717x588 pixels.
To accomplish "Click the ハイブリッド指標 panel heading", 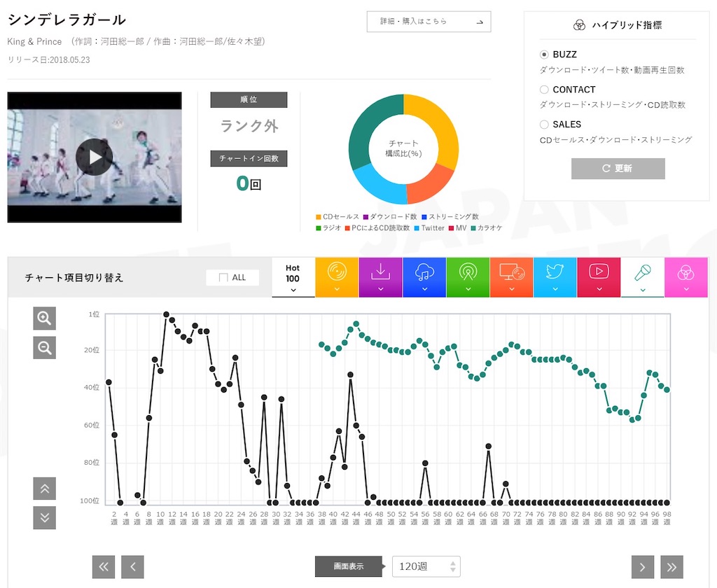I will pyautogui.click(x=618, y=25).
